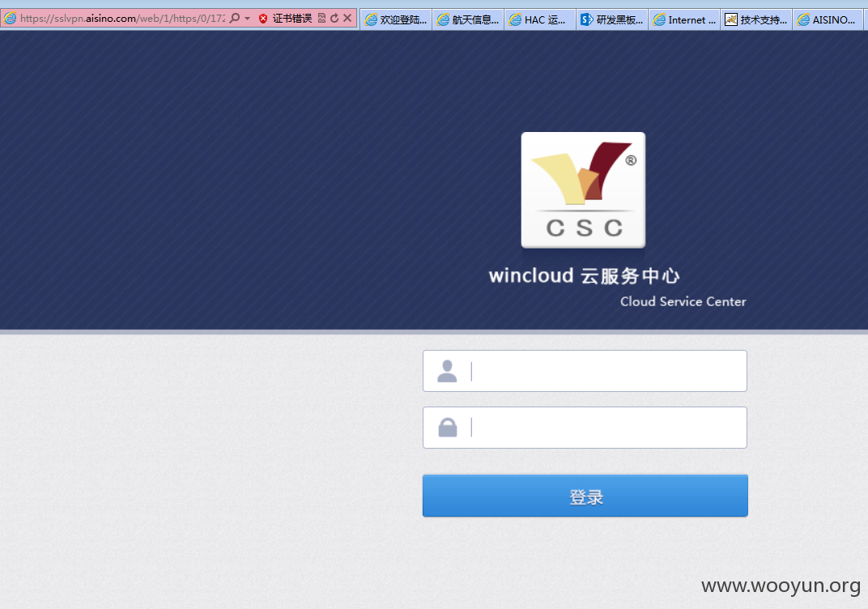Click the search magnifier in address bar
Screen dimensions: 868x609
(235, 19)
